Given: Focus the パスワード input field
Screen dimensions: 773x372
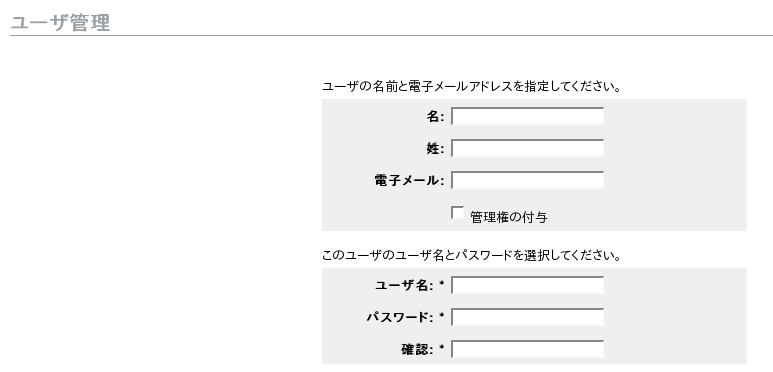Looking at the screenshot, I should [527, 317].
